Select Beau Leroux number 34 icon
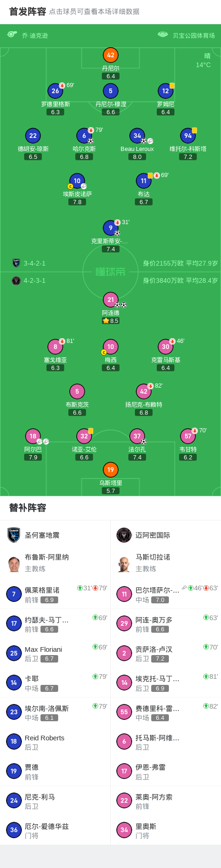This screenshot has height=868, width=221. pyautogui.click(x=137, y=136)
